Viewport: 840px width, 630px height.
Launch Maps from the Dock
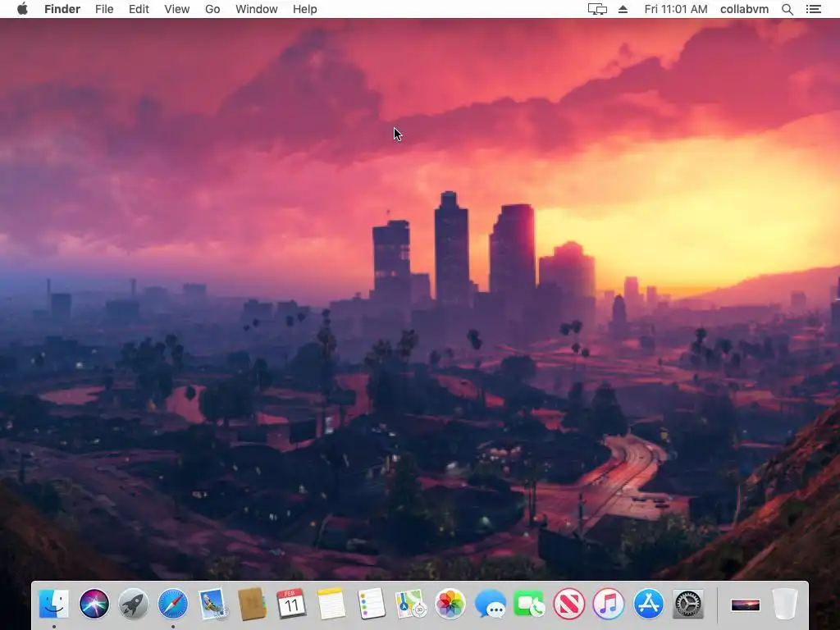pyautogui.click(x=410, y=604)
